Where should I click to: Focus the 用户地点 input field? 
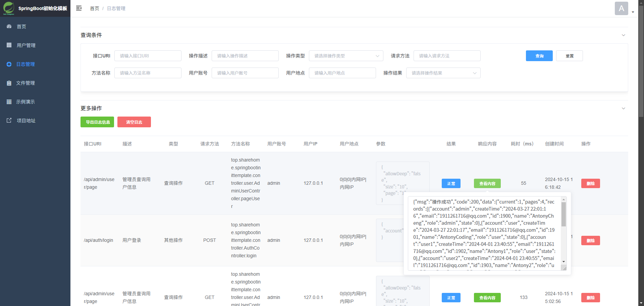tap(342, 73)
